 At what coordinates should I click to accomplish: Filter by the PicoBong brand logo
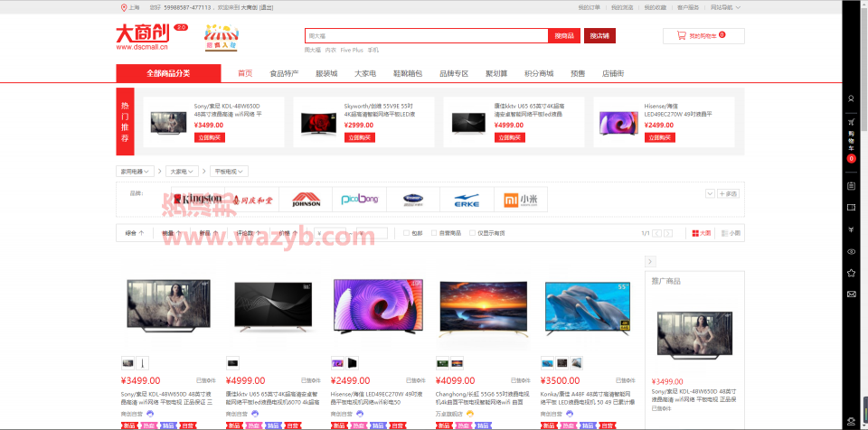tap(359, 200)
